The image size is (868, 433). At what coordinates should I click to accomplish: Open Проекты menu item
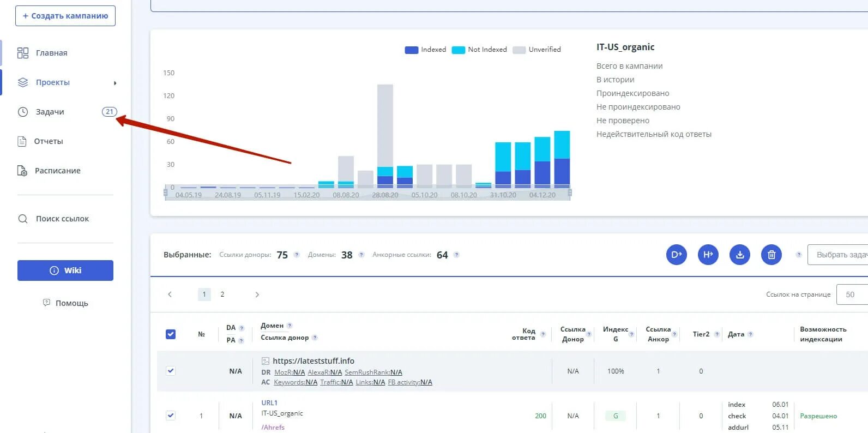coord(53,82)
